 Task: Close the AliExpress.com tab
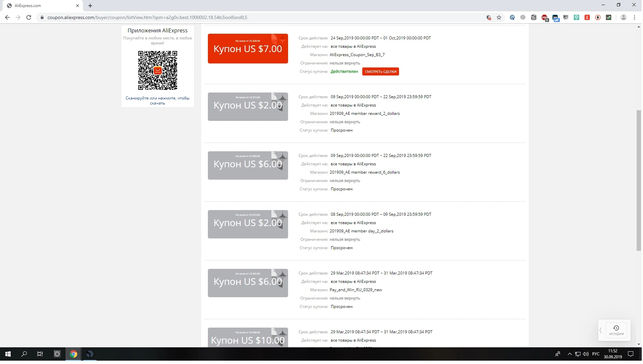[x=78, y=6]
